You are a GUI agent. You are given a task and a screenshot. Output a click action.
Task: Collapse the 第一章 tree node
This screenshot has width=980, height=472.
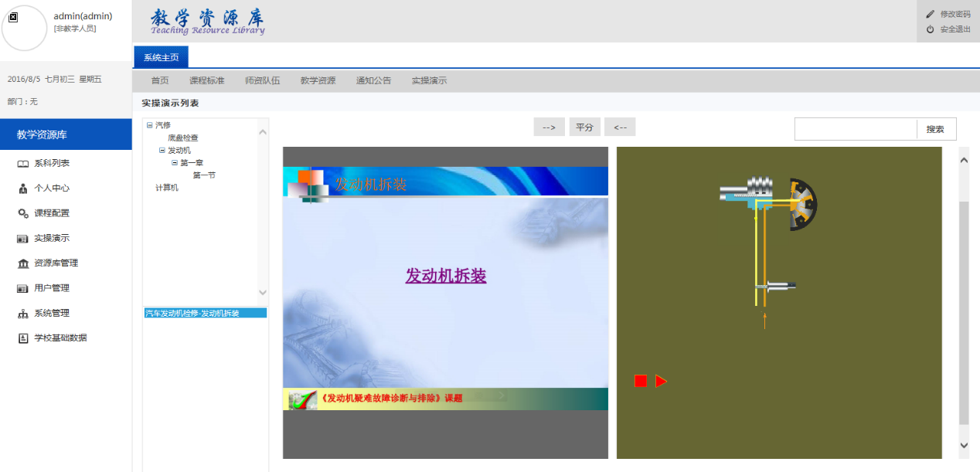coord(175,163)
